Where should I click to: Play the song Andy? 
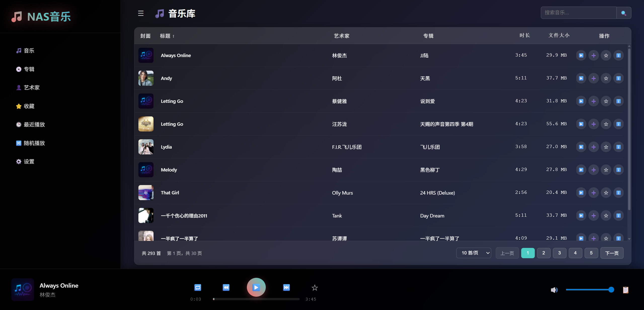[581, 78]
